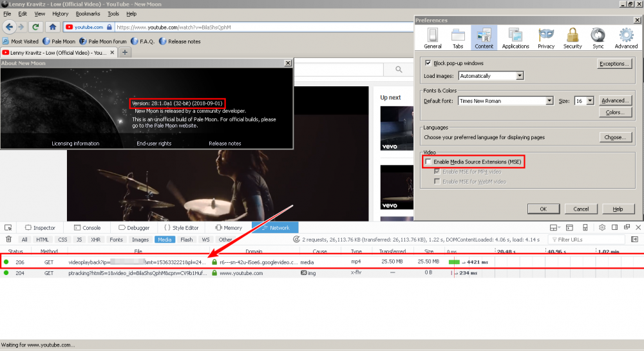Cancel the Preferences dialog
Screen dimensions: 644x351
581,209
